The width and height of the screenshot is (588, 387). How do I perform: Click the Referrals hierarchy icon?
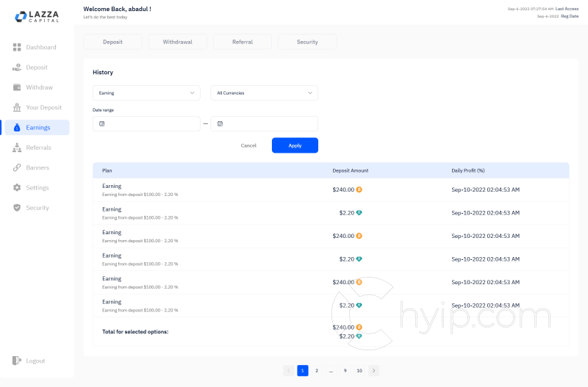(17, 148)
